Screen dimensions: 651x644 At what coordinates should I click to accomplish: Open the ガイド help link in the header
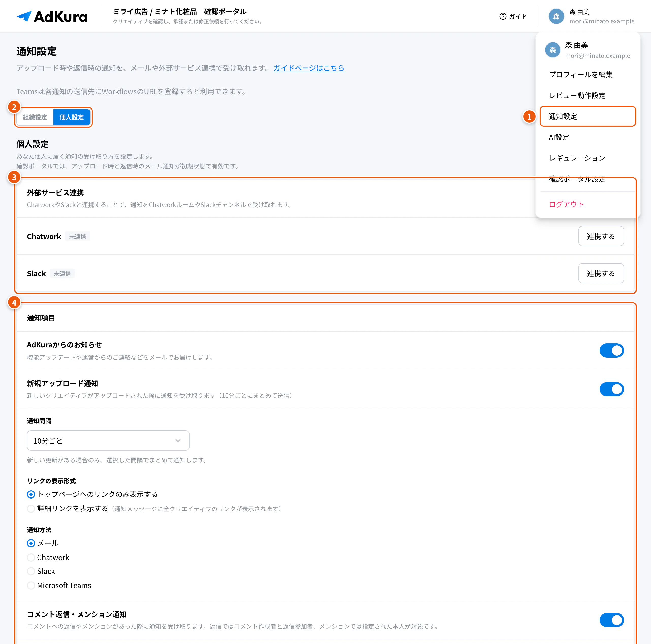[513, 16]
